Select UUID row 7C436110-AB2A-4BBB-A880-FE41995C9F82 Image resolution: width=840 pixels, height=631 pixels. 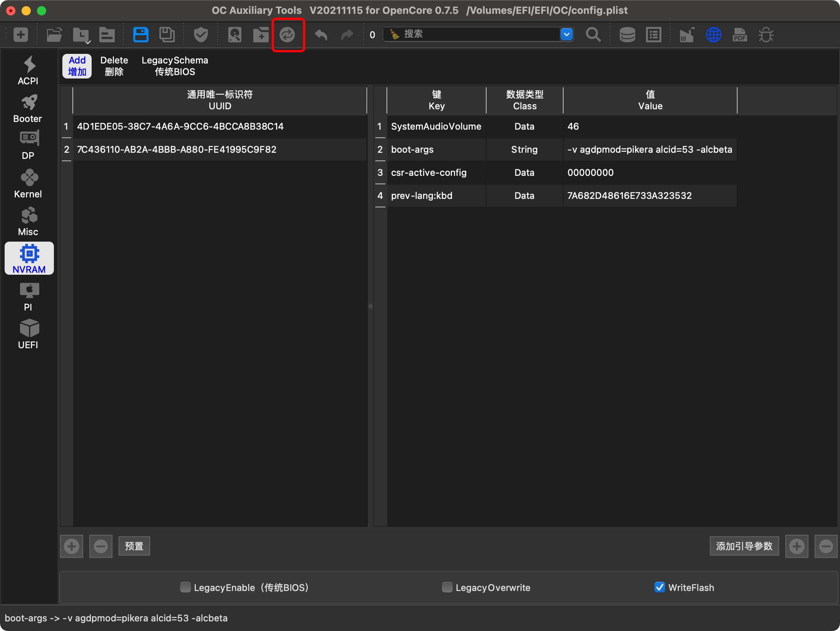177,150
